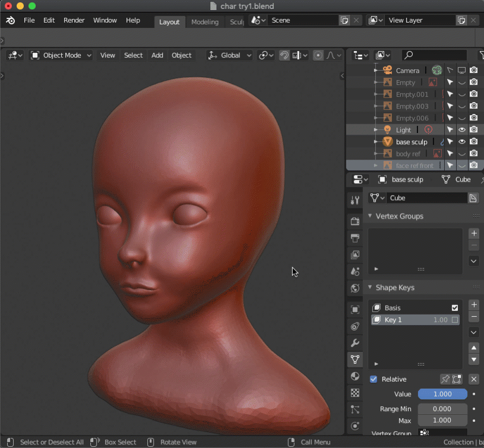Open the Render menu

tap(74, 20)
